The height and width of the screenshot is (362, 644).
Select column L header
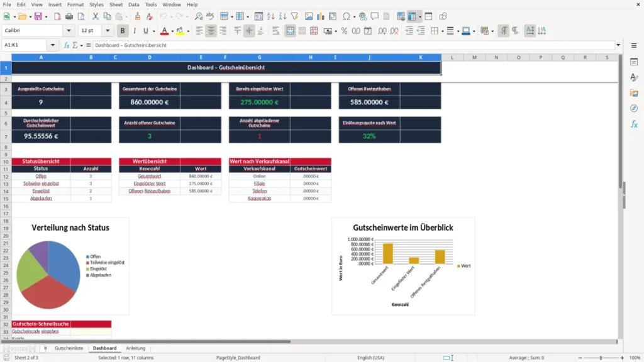(x=452, y=57)
